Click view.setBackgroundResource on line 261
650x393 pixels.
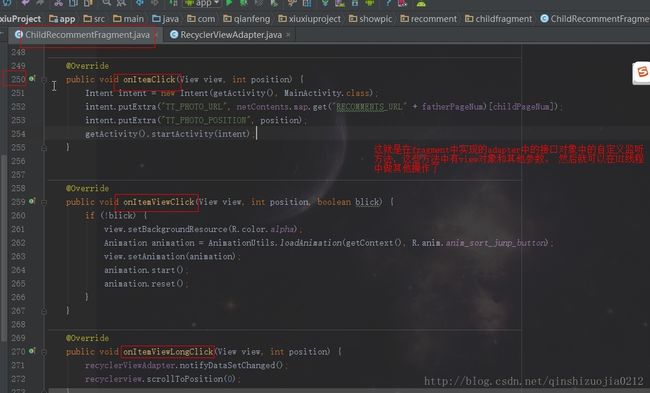click(x=166, y=229)
